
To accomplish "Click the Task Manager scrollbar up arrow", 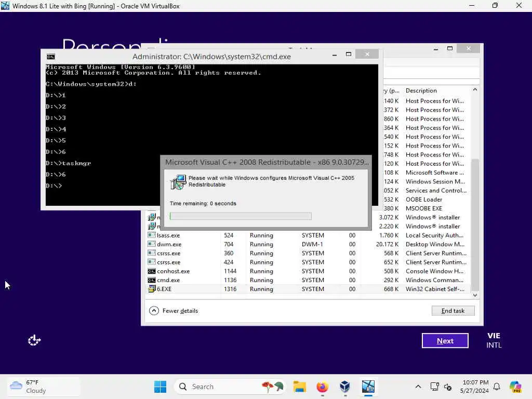I will coord(475,89).
